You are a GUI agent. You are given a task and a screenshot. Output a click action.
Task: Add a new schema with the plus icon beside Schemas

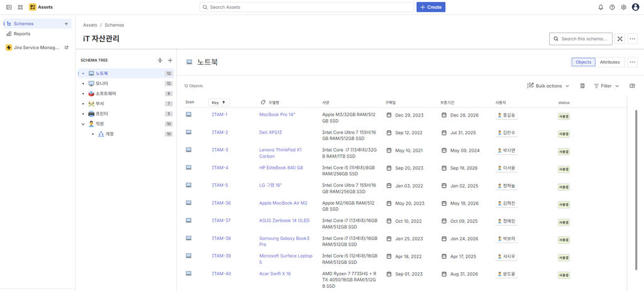point(66,23)
